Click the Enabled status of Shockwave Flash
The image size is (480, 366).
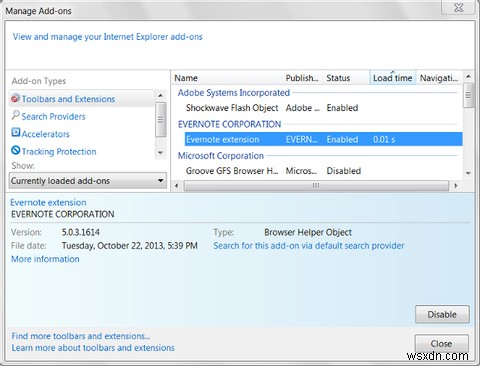point(342,108)
